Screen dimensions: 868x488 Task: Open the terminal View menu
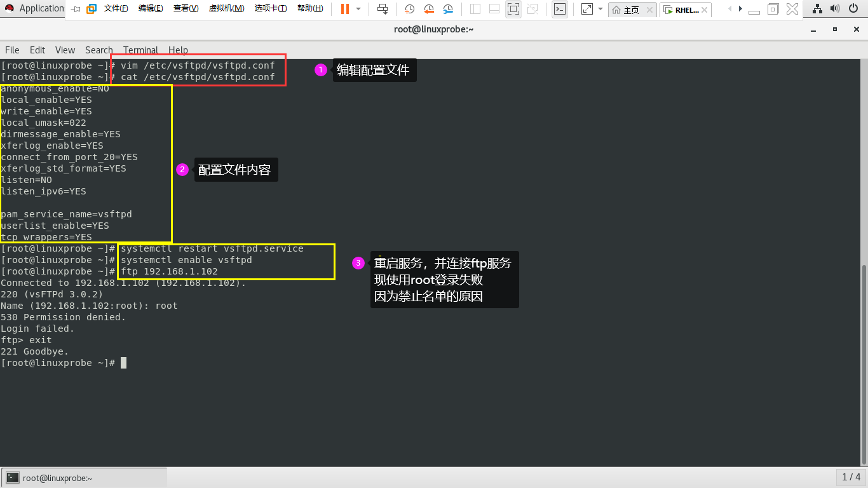(65, 50)
